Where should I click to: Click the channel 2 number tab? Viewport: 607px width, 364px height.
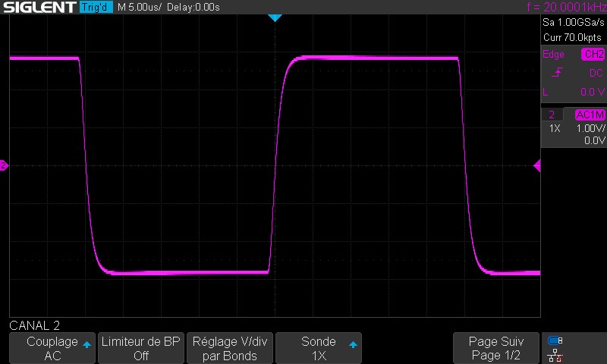[552, 115]
